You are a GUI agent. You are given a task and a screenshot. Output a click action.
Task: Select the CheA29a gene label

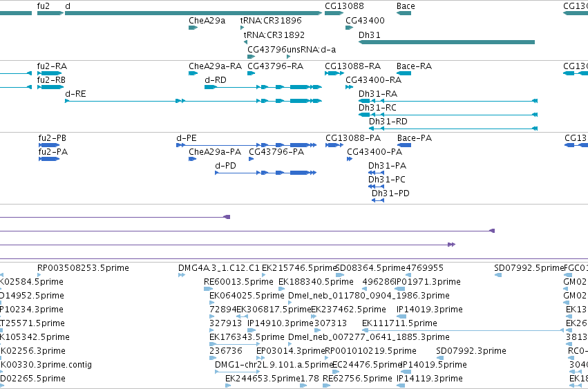tap(207, 21)
